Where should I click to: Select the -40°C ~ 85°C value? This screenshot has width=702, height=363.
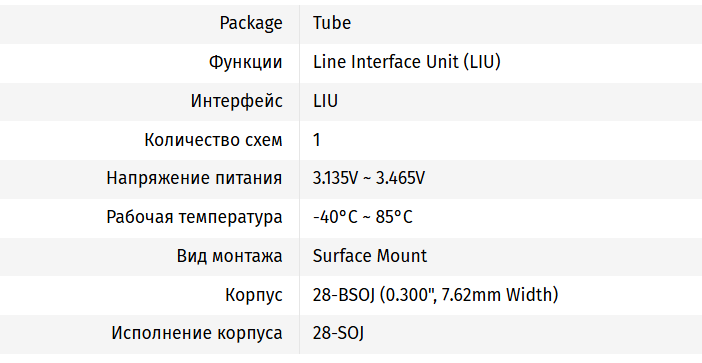(363, 217)
